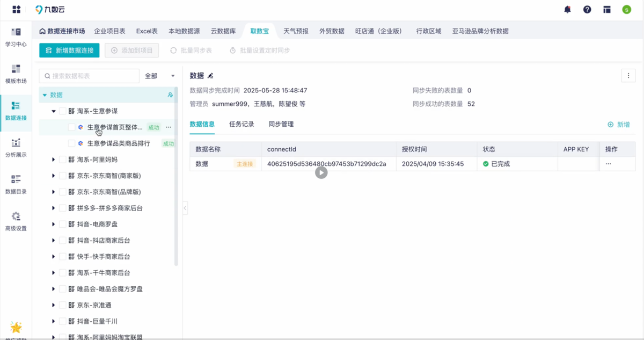Viewport: 644px width, 340px height.
Task: Click the search magnifier icon
Action: tap(48, 76)
